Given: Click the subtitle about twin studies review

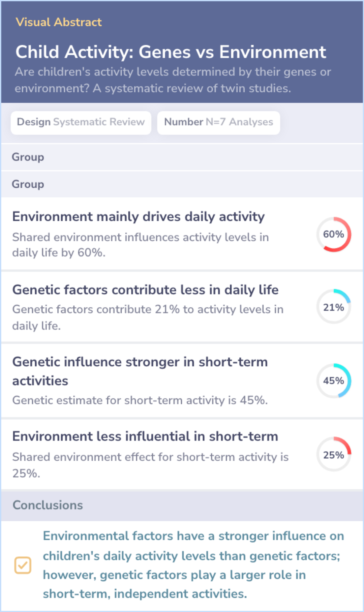Looking at the screenshot, I should point(173,80).
